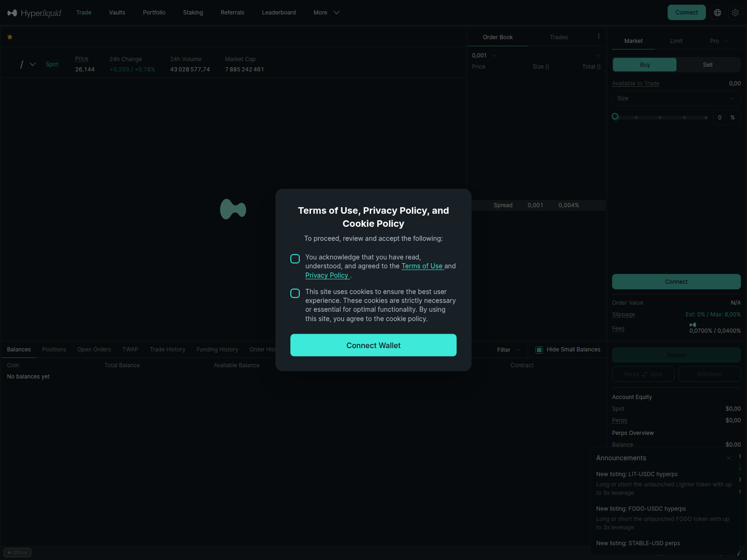This screenshot has height=560, width=747.
Task: Click the Fees label
Action: [x=618, y=329]
